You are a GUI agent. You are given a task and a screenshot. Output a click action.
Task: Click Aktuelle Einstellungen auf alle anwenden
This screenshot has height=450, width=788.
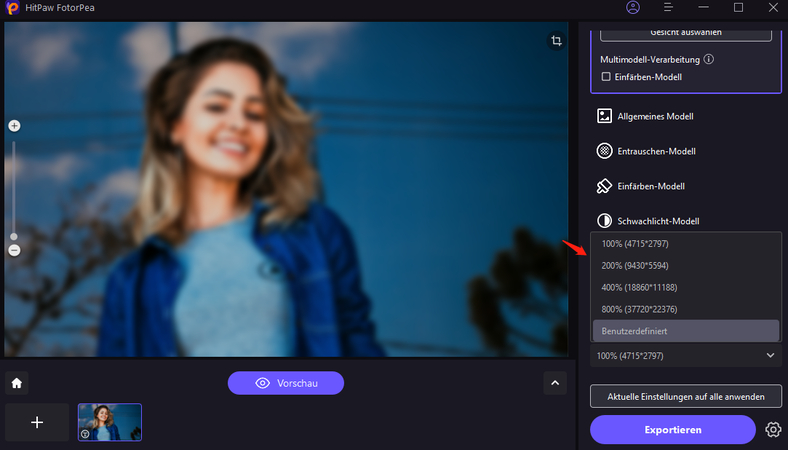point(686,397)
